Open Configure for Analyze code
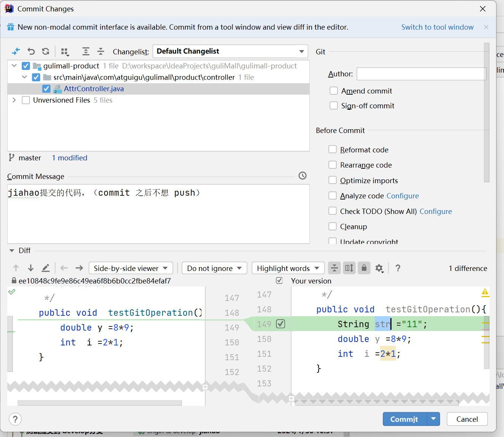504x437 pixels. pos(402,196)
